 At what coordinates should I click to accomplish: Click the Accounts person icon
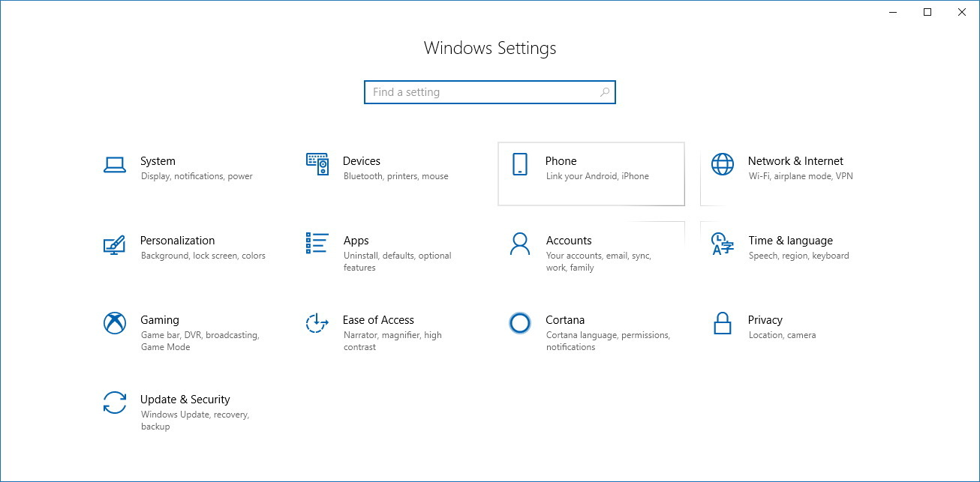point(519,244)
